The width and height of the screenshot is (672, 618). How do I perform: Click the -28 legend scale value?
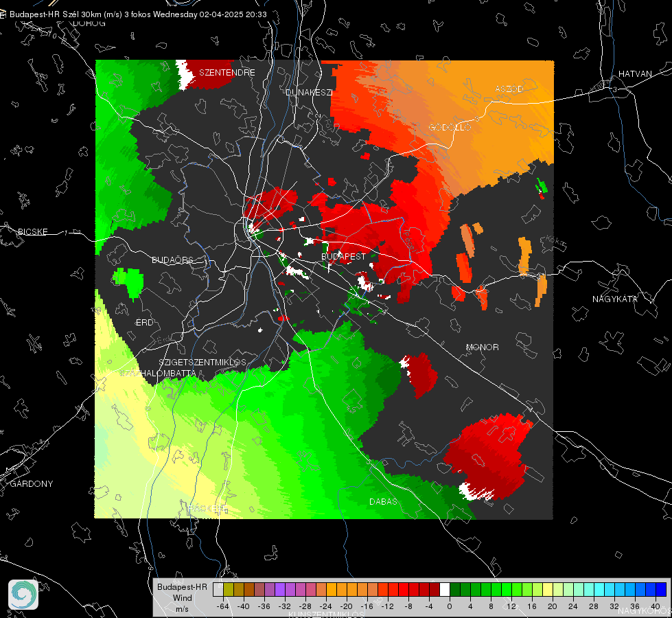pos(305,606)
